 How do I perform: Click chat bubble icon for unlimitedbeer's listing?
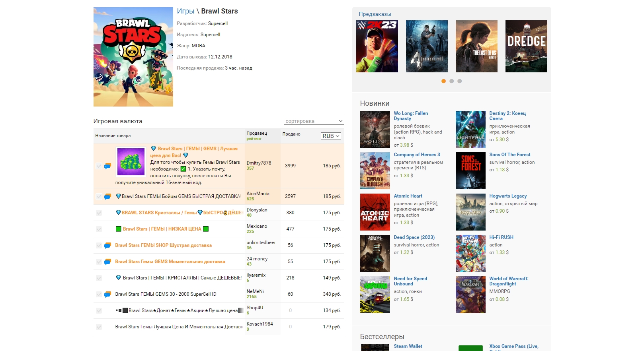(107, 246)
